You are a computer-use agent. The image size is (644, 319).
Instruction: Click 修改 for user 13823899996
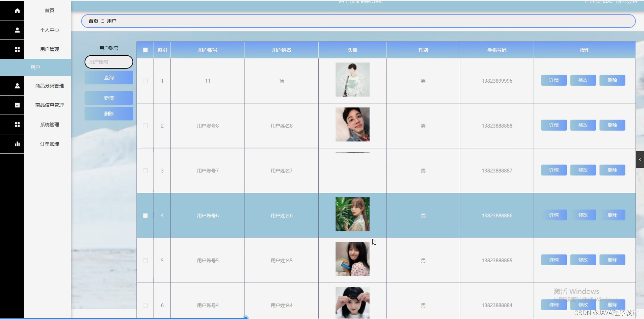pos(583,81)
